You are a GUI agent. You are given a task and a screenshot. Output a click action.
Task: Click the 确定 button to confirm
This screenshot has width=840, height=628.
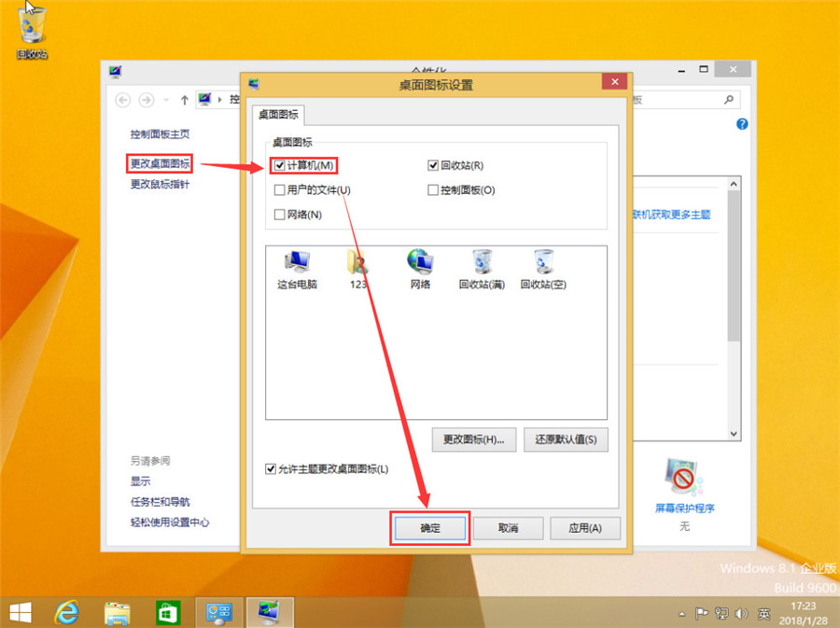429,527
